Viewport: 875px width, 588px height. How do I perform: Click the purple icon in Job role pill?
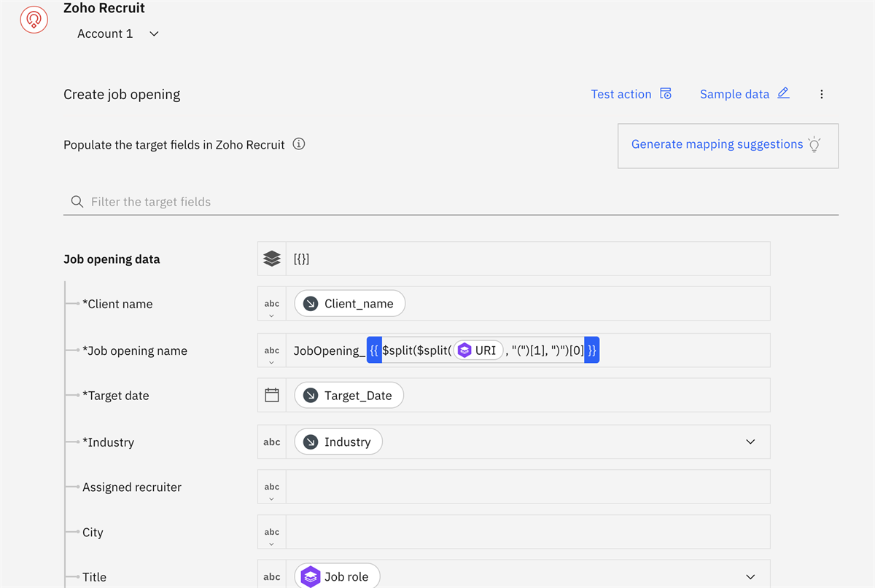[x=311, y=576]
